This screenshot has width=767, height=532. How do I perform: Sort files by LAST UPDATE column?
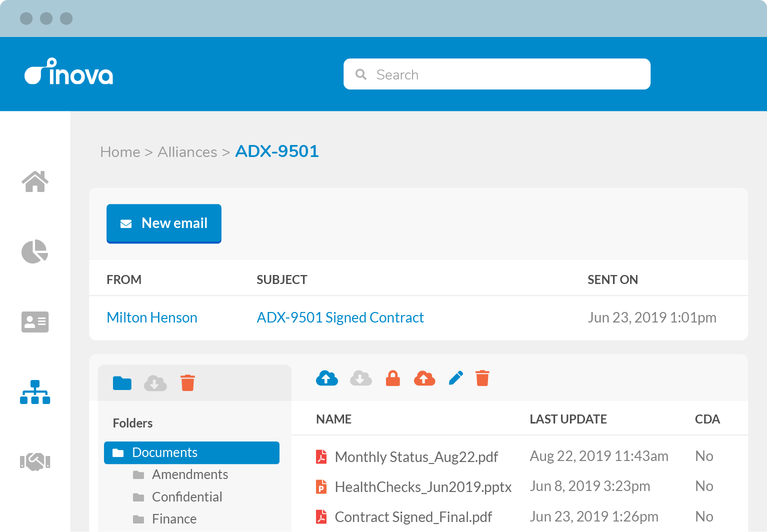click(568, 419)
